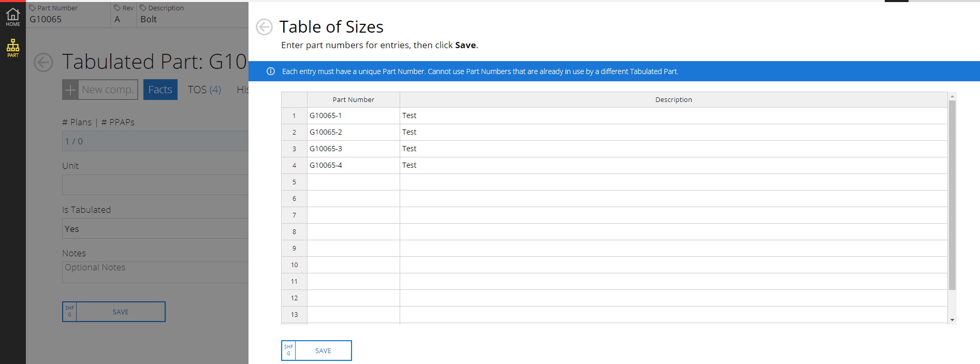Open the Facts tab
The width and height of the screenshot is (980, 364).
160,90
